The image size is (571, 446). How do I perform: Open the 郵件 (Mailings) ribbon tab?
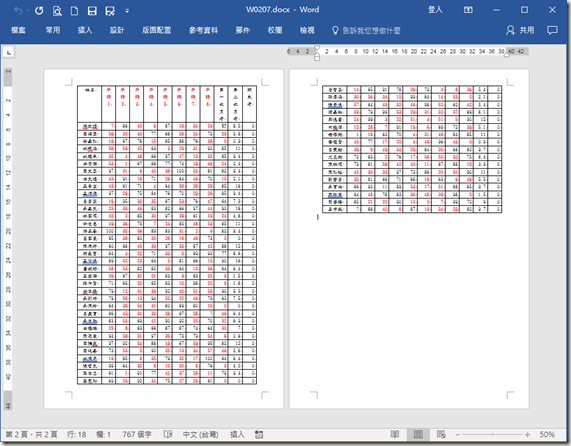243,30
